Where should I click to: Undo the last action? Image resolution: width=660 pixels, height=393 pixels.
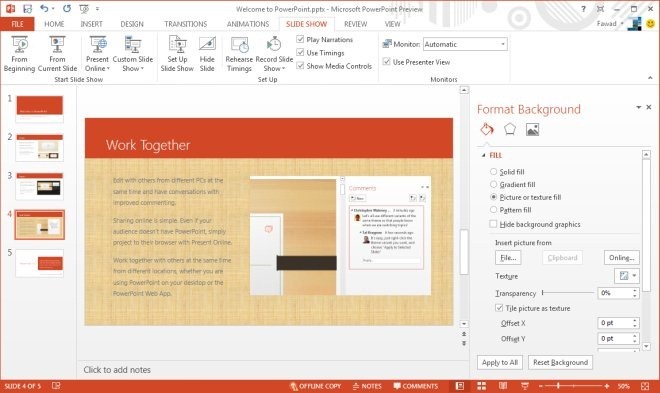point(44,8)
